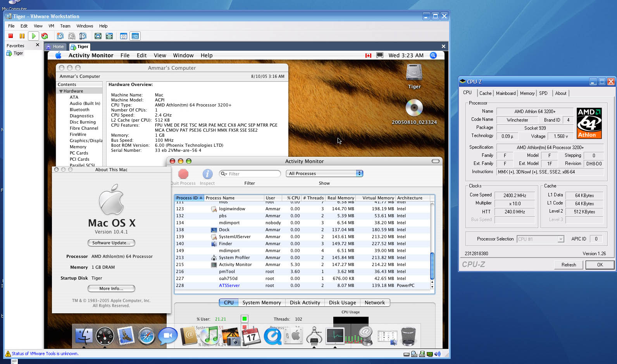Click the Quit Process stop icon
The width and height of the screenshot is (617, 364).
183,174
